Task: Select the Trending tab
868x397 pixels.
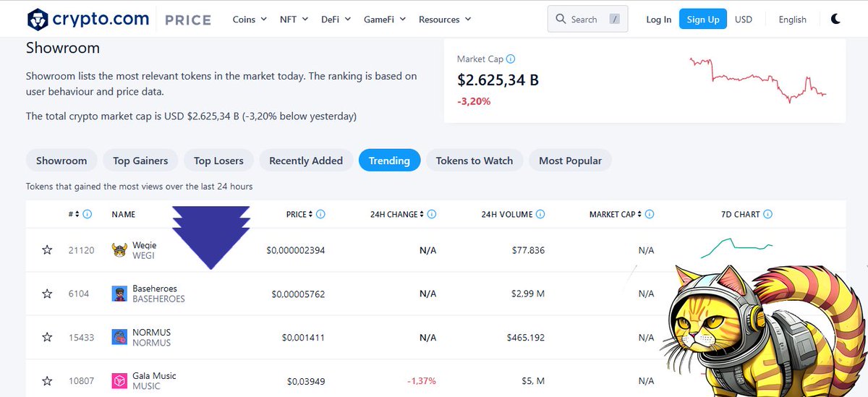Action: [389, 161]
